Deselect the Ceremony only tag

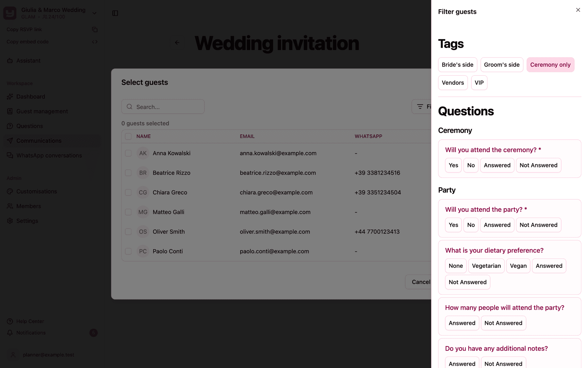(550, 65)
